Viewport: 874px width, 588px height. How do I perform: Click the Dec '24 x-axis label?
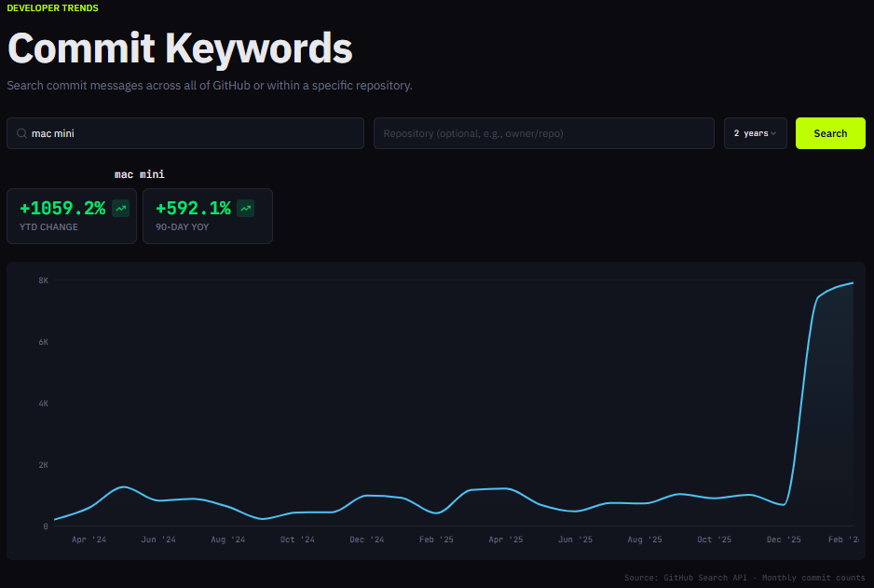click(x=367, y=540)
